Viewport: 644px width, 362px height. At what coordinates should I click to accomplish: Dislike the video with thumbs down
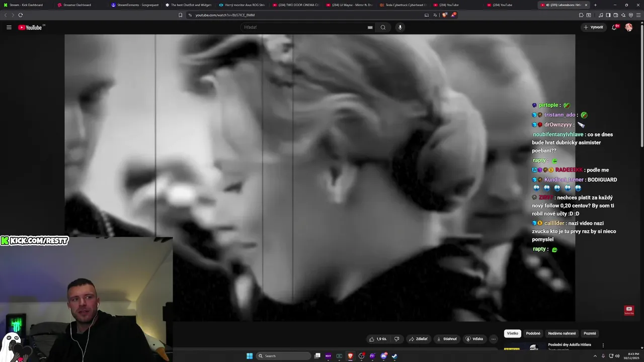point(396,339)
